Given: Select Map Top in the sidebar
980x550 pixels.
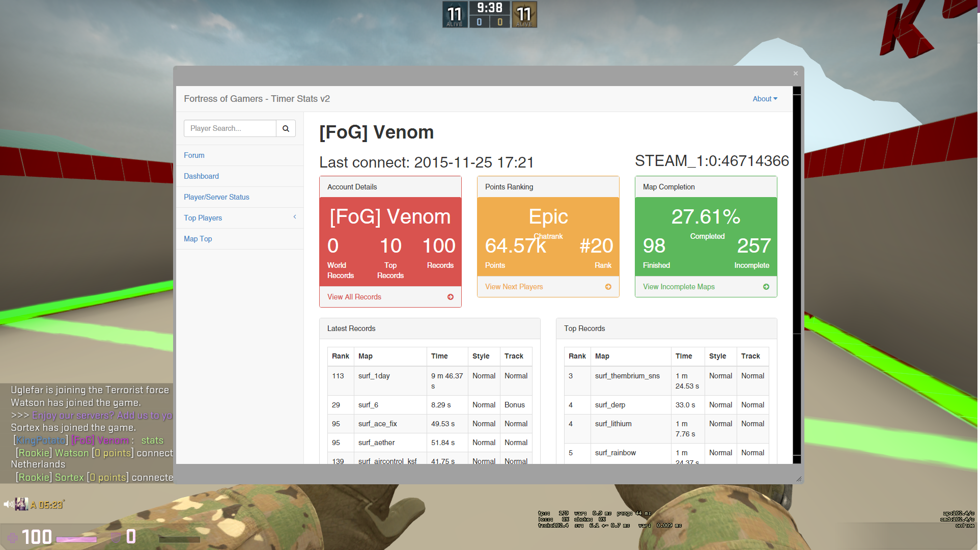Looking at the screenshot, I should (198, 239).
